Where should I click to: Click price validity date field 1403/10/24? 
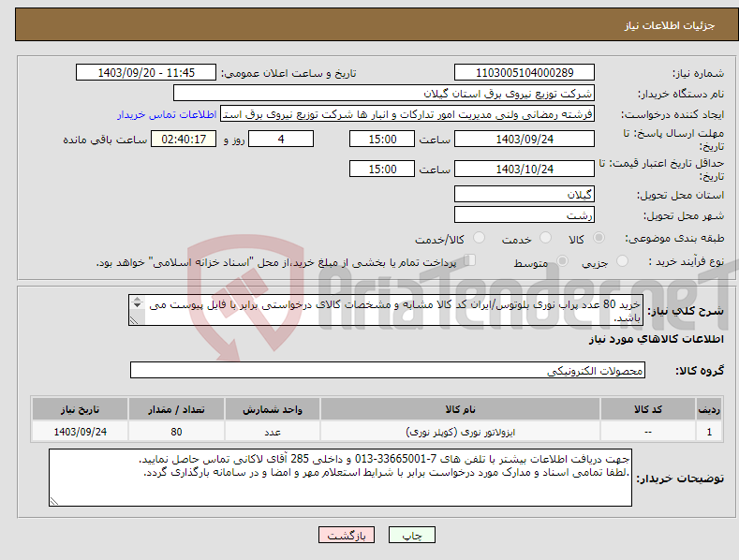coord(525,169)
